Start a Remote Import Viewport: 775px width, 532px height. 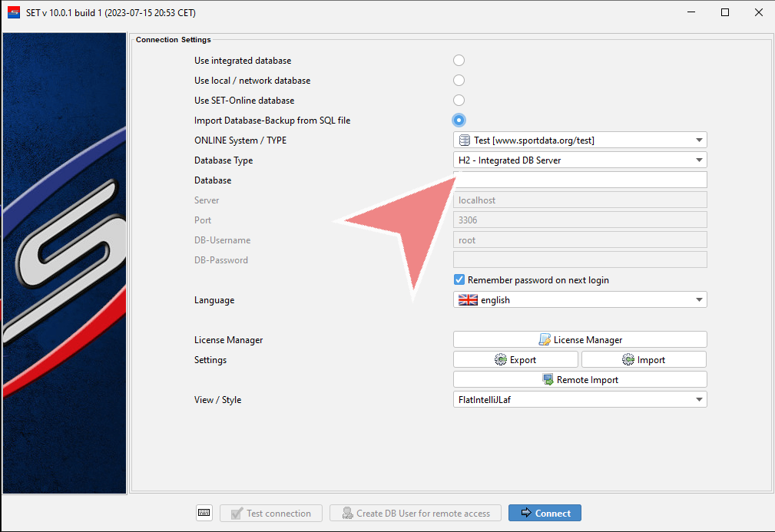(580, 379)
